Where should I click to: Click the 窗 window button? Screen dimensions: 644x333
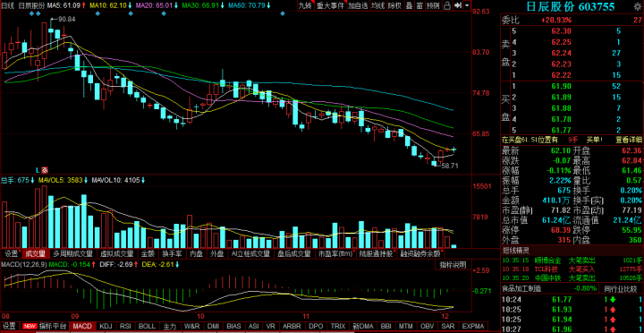[x=419, y=5]
